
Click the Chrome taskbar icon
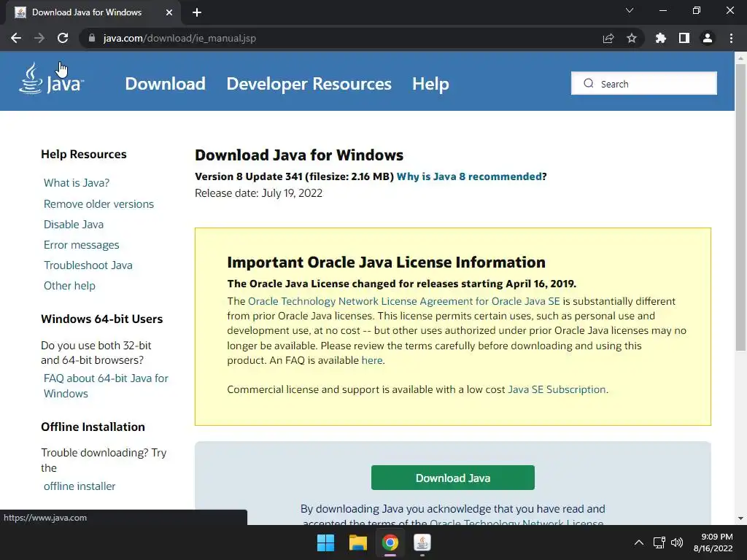390,542
